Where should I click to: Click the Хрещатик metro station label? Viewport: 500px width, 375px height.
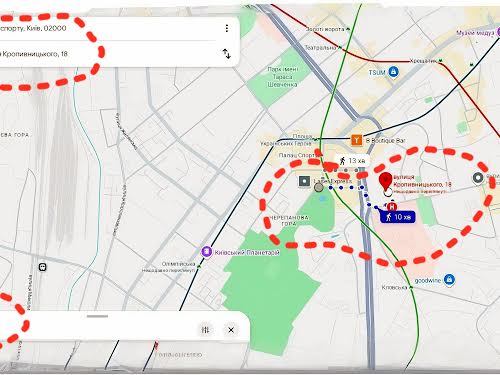click(x=423, y=61)
